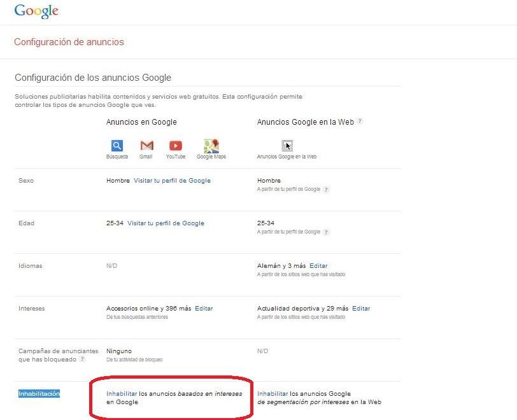Click the 'Google Maps' label under its icon
Screen dimensions: 517x420
click(211, 157)
